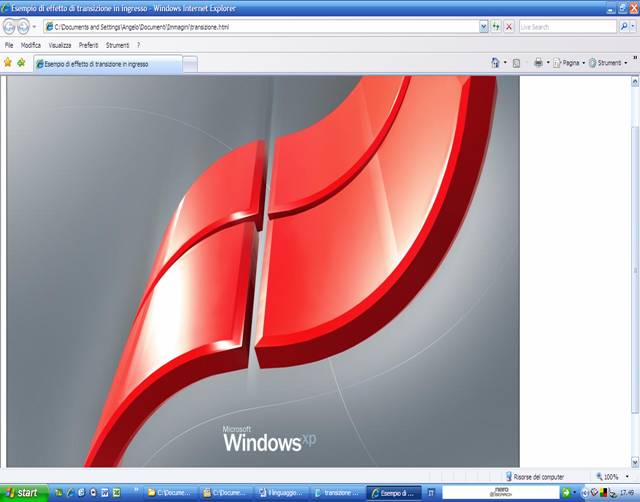Open the ? help menu
640x502 pixels.
138,45
